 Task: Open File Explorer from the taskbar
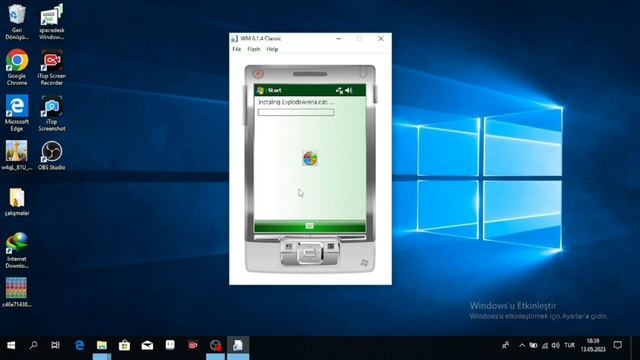102,345
